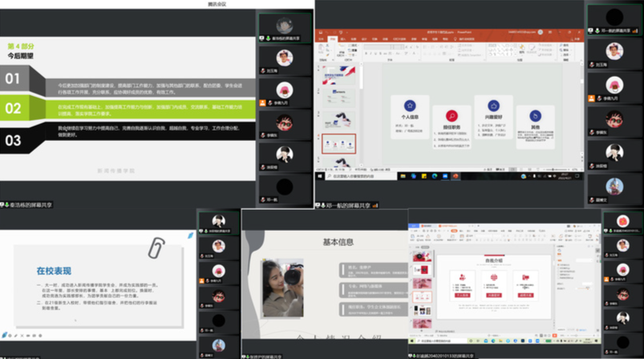644x359 pixels.
Task: Click the PowerPoint icon in the Windows taskbar
Action: 456,175
